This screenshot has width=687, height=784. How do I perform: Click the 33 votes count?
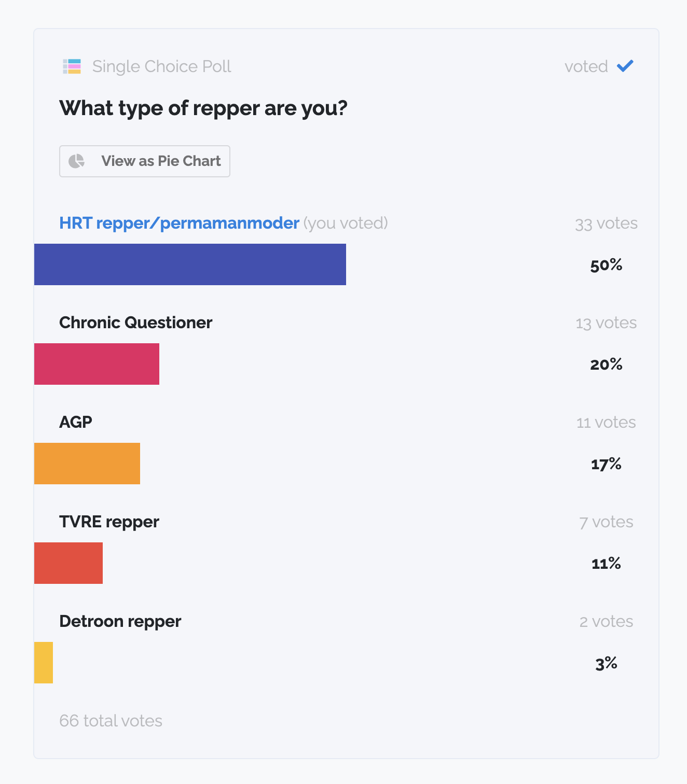(606, 223)
